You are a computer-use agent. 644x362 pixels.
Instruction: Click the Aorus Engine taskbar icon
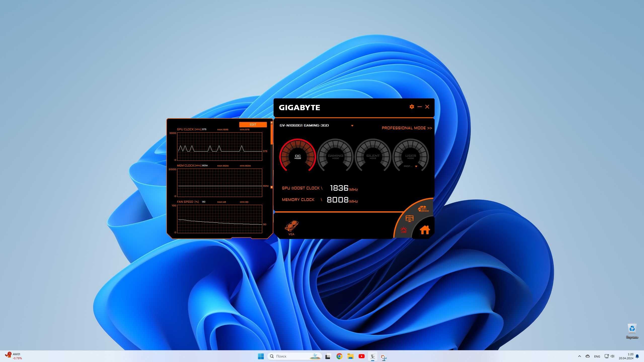click(x=373, y=356)
